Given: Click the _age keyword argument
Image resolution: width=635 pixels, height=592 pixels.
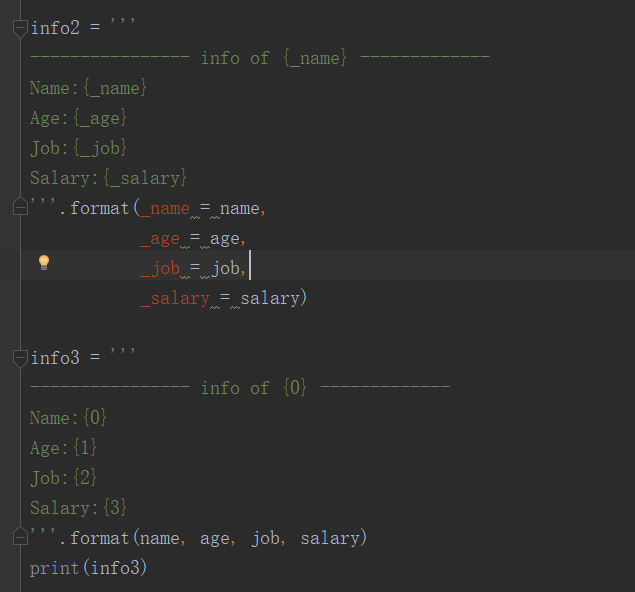Looking at the screenshot, I should 160,239.
